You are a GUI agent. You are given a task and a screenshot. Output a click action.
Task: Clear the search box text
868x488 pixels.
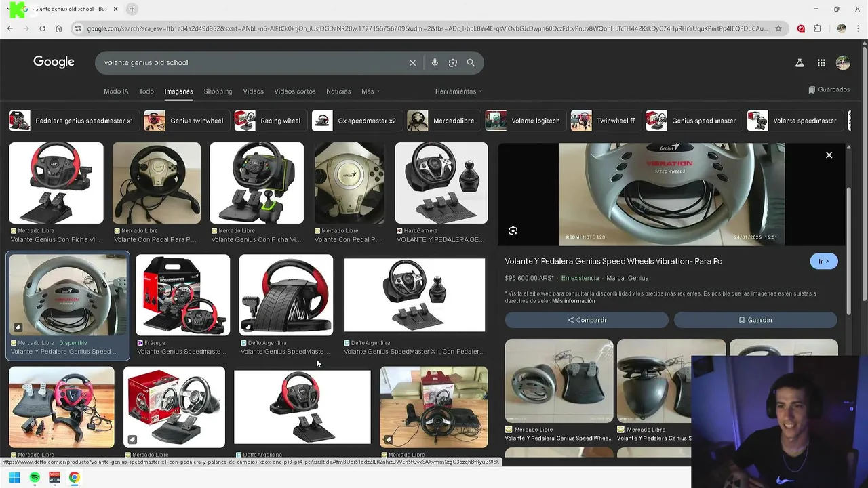pos(412,62)
